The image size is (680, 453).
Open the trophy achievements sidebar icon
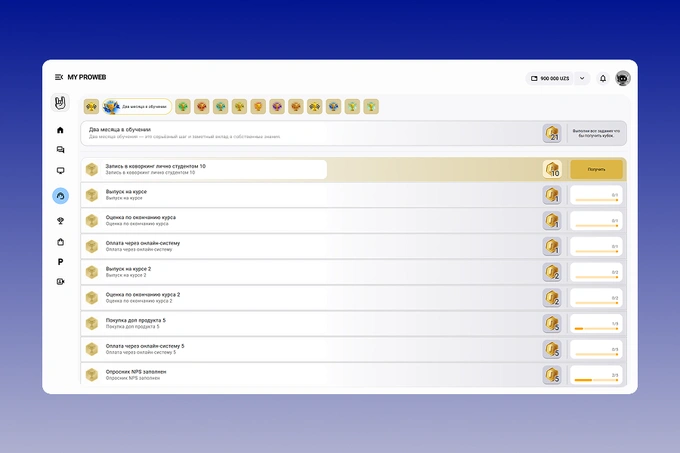[x=60, y=221]
